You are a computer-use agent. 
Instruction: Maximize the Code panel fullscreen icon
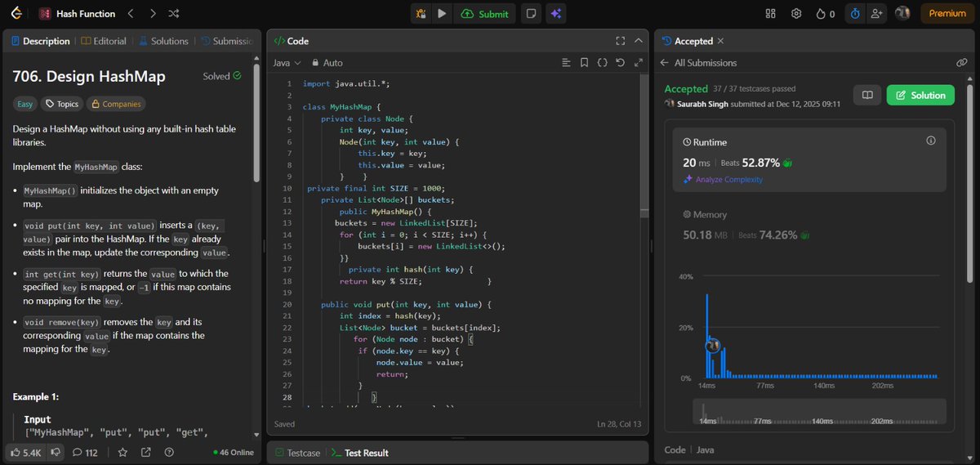point(620,41)
